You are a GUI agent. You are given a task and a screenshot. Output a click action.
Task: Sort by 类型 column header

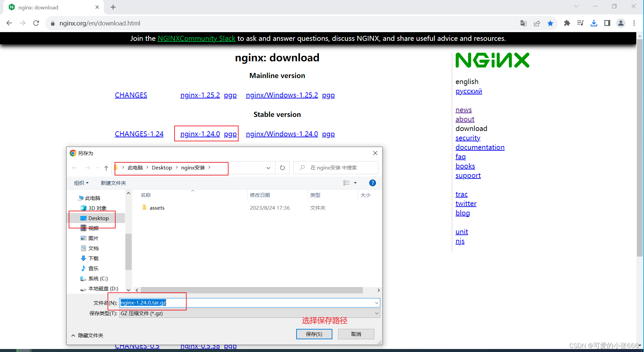[315, 195]
